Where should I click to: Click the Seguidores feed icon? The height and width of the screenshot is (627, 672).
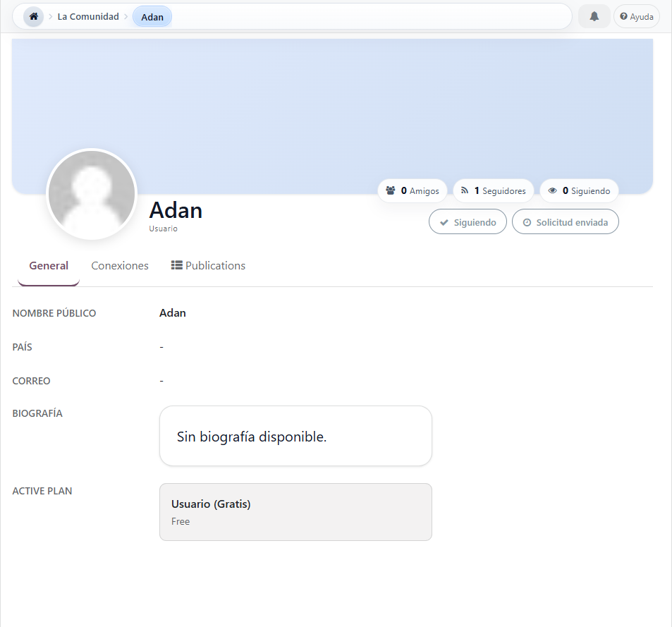(465, 190)
